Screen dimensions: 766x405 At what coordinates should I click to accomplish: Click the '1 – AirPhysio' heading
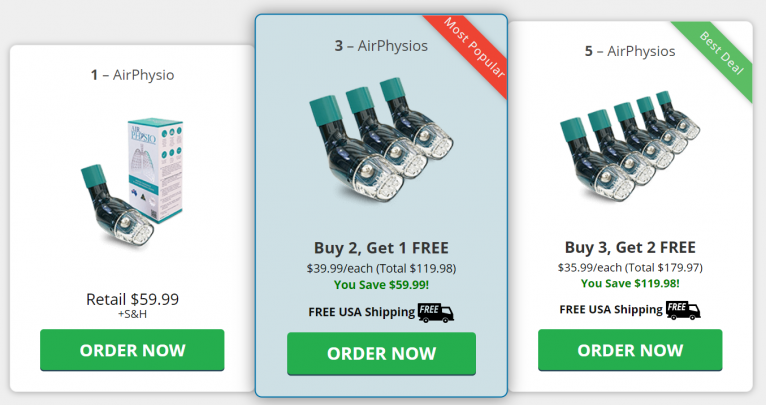tap(132, 75)
